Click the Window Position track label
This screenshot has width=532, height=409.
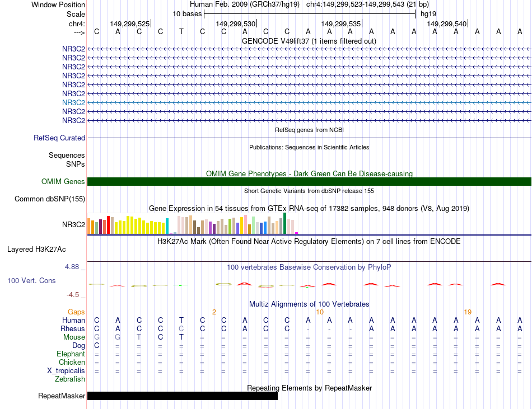click(x=58, y=4)
